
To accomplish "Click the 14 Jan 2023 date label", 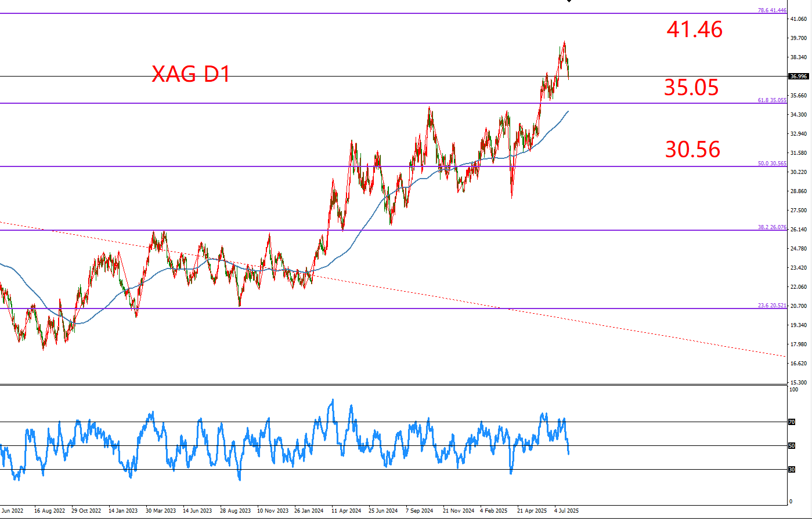I will 123,511.
